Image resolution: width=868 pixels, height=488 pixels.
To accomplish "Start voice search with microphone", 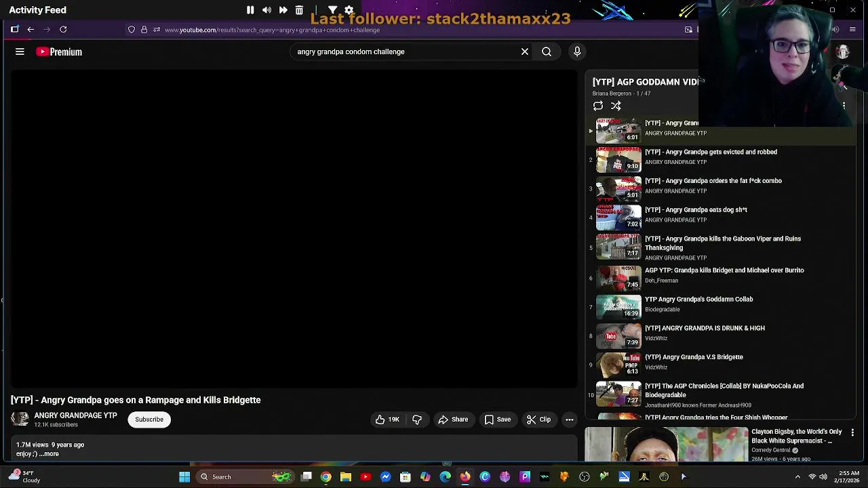I will [x=577, y=52].
